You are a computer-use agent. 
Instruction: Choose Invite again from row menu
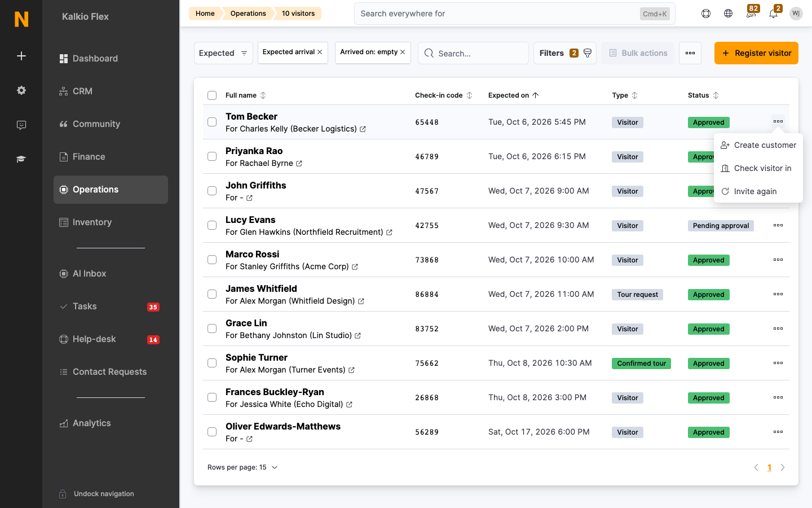pyautogui.click(x=758, y=191)
